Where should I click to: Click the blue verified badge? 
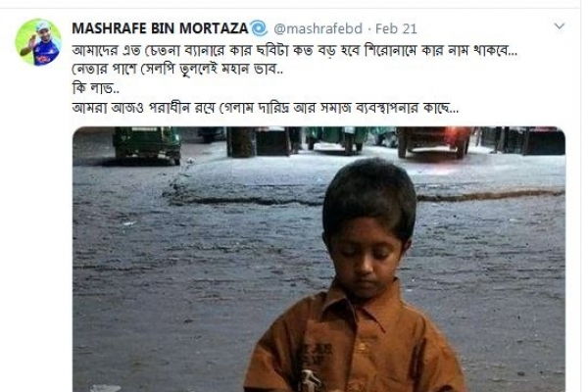tap(259, 28)
